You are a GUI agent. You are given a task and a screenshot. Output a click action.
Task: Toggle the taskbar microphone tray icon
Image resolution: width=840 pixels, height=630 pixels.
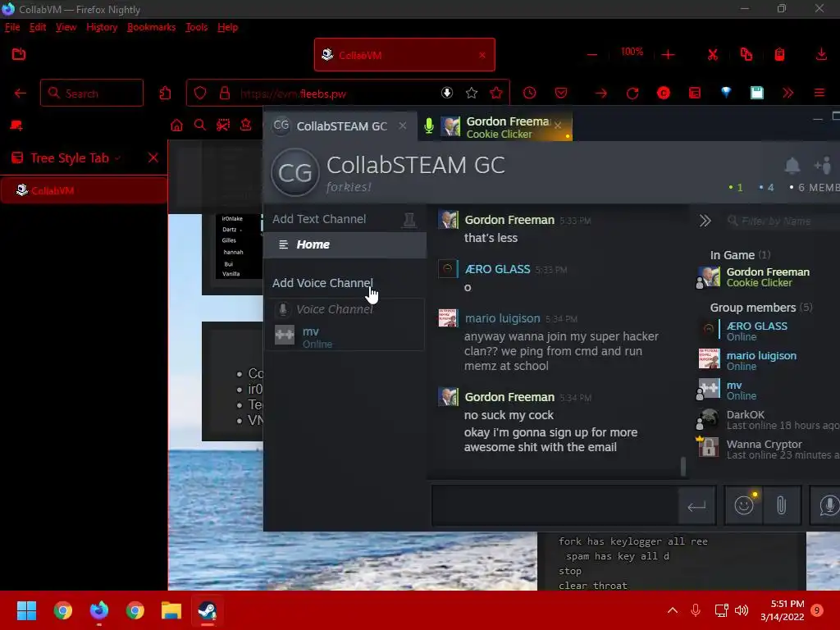click(x=696, y=609)
